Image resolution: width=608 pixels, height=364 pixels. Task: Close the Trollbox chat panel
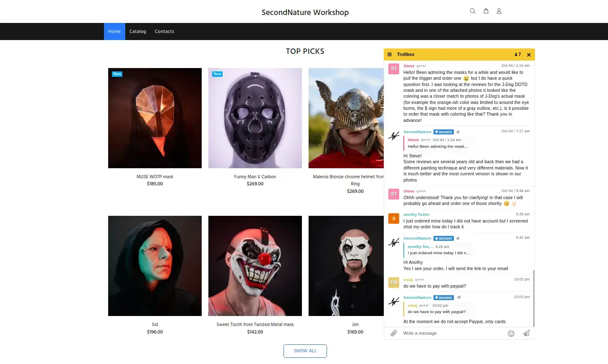[529, 55]
